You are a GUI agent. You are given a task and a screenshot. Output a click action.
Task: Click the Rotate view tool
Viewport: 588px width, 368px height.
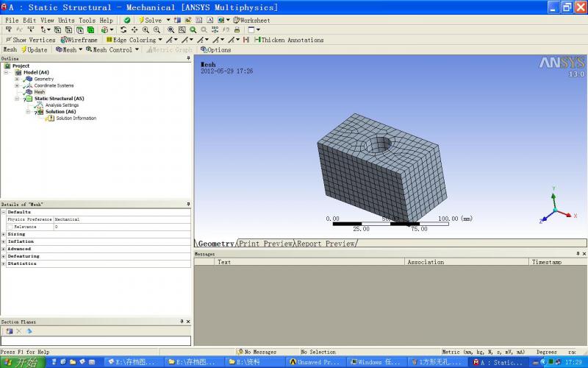coord(123,29)
